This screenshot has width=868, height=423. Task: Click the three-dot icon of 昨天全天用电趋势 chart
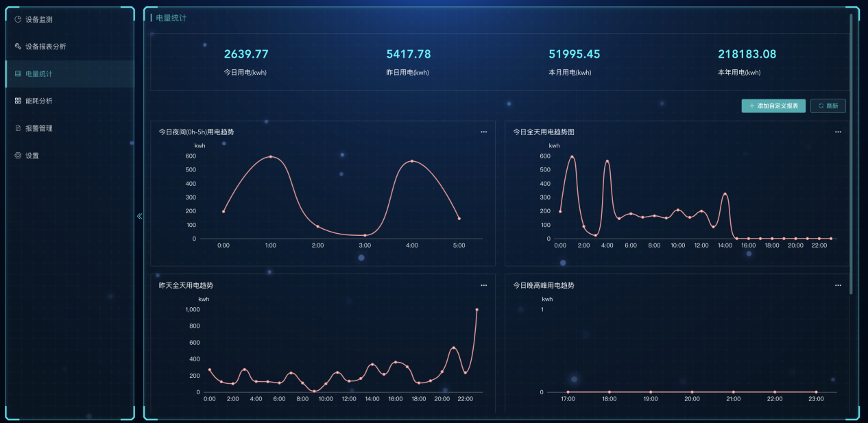(x=483, y=285)
